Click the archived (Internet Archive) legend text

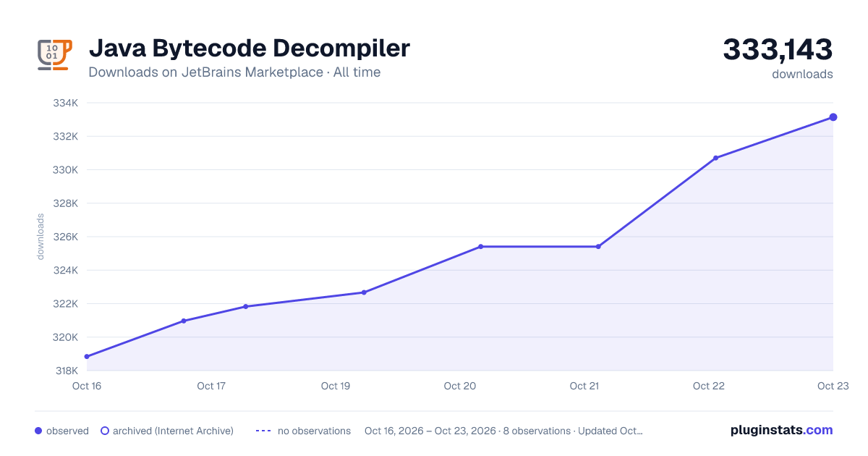click(173, 431)
